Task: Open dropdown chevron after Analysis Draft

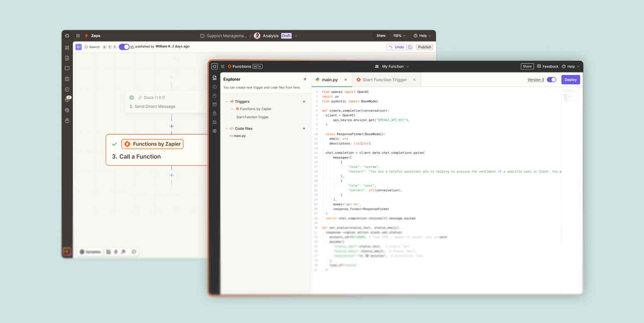Action: (x=296, y=36)
